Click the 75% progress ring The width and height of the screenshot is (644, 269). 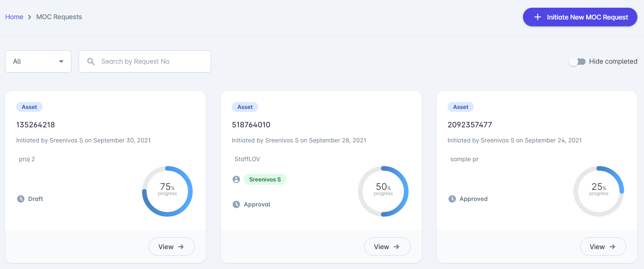[167, 191]
